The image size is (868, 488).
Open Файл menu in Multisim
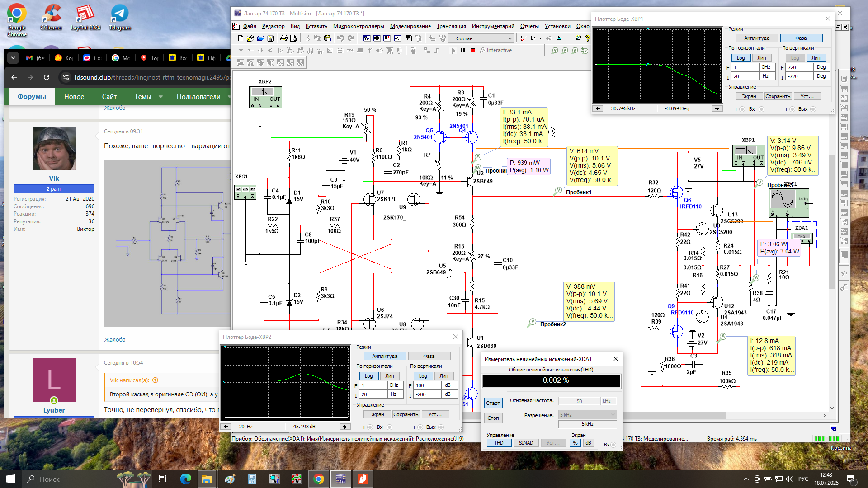coord(250,26)
